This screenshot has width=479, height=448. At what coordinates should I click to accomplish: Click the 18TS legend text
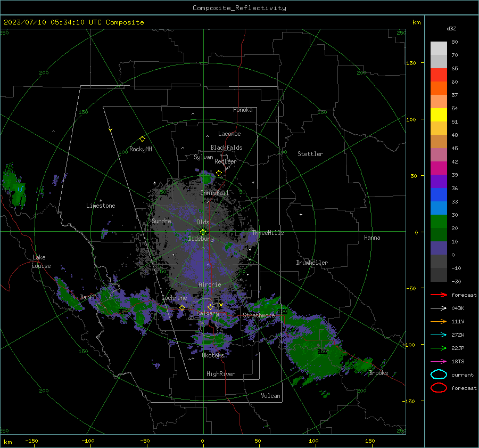pos(458,361)
